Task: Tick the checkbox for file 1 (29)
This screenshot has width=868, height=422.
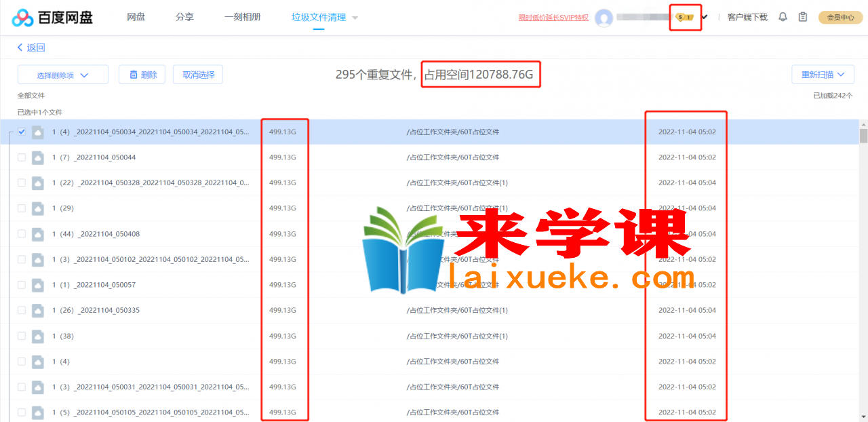Action: tap(22, 208)
